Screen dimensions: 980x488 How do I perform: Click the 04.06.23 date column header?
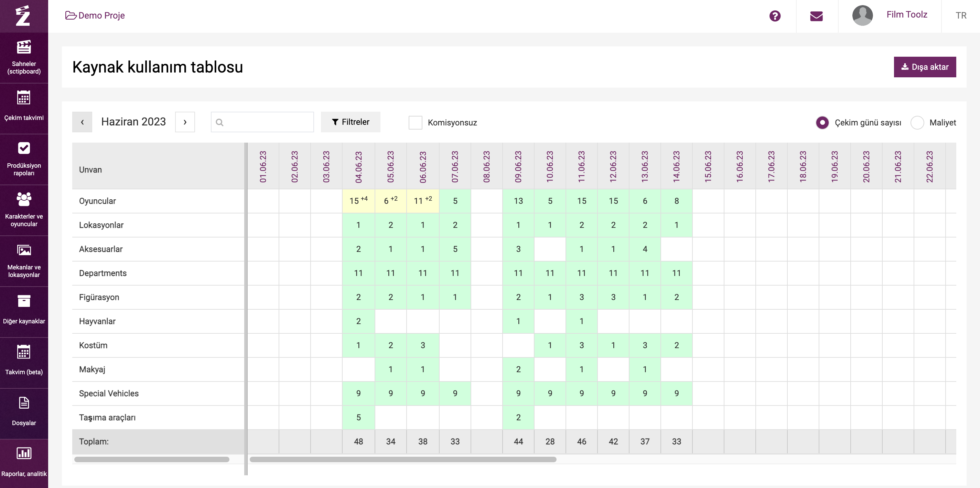tap(358, 166)
